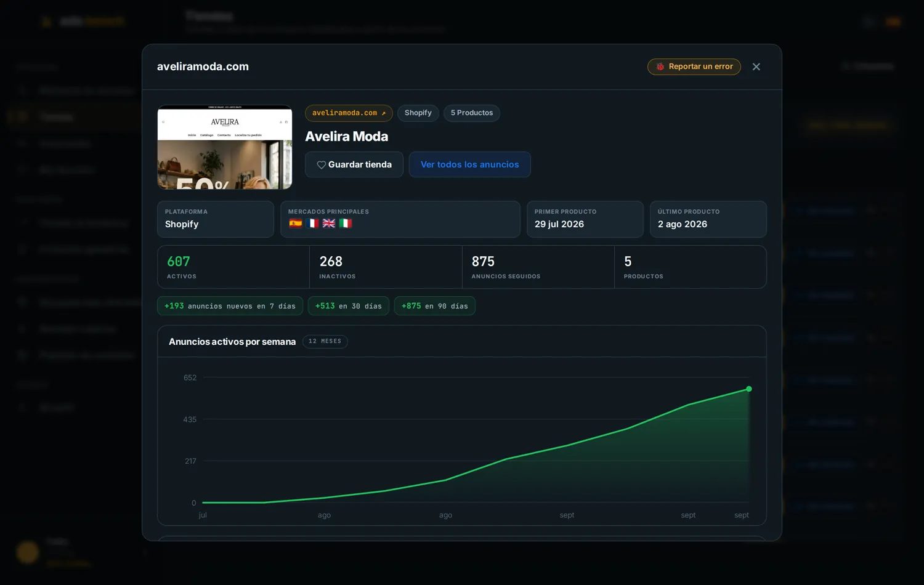Click the Italy flag in Mercados principales
The width and height of the screenshot is (924, 585).
[x=346, y=224]
